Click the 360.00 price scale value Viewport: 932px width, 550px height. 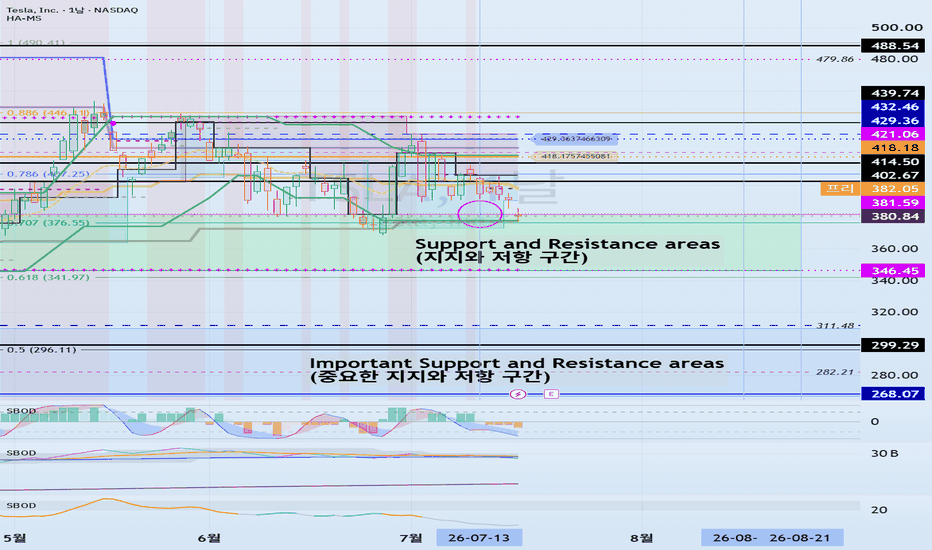click(x=895, y=249)
